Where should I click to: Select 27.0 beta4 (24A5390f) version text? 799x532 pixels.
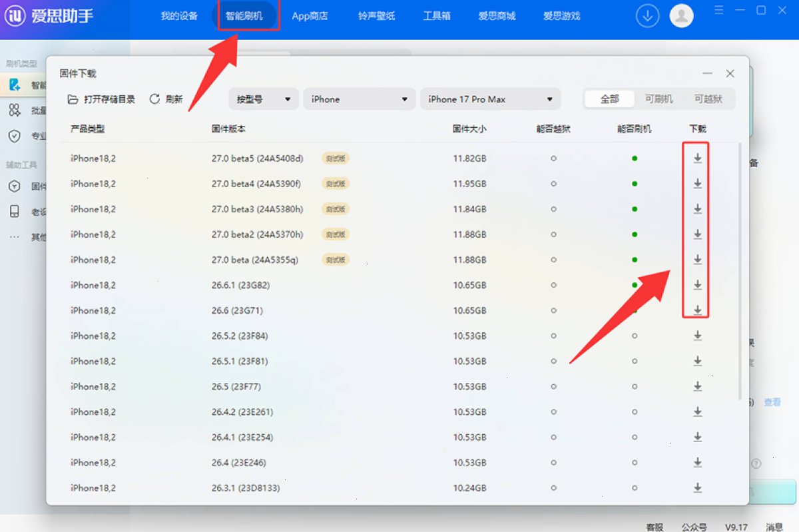(x=256, y=184)
